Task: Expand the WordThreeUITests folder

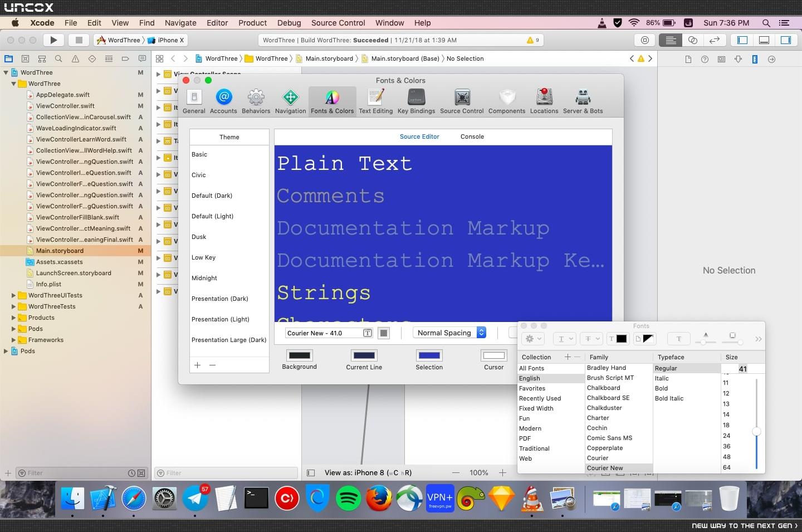Action: [x=14, y=295]
